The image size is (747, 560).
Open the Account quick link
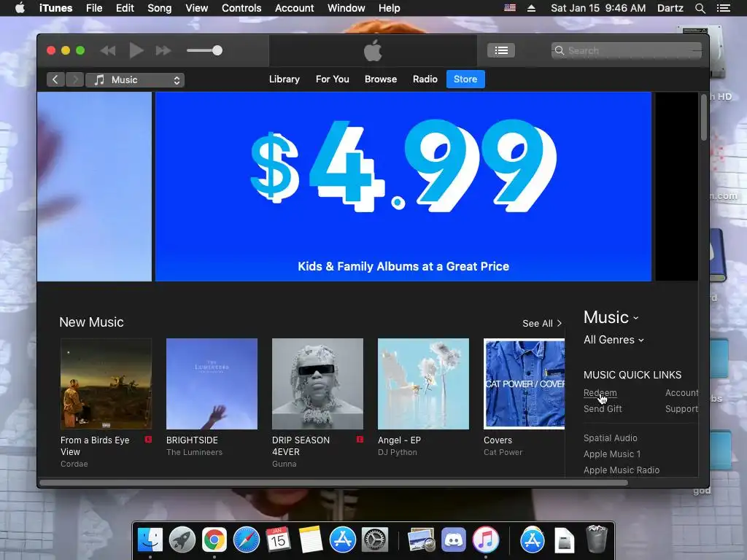point(682,393)
